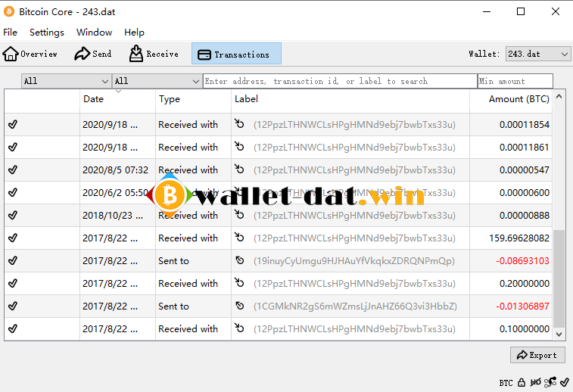Click received-arrow icon in 0.00011854 row
The width and height of the screenshot is (573, 392).
tap(239, 123)
